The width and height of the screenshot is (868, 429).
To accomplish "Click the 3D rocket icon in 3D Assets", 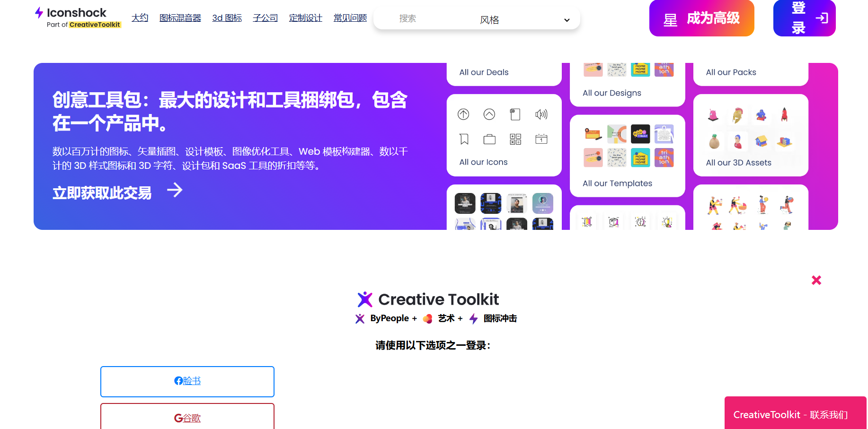I will tap(784, 114).
